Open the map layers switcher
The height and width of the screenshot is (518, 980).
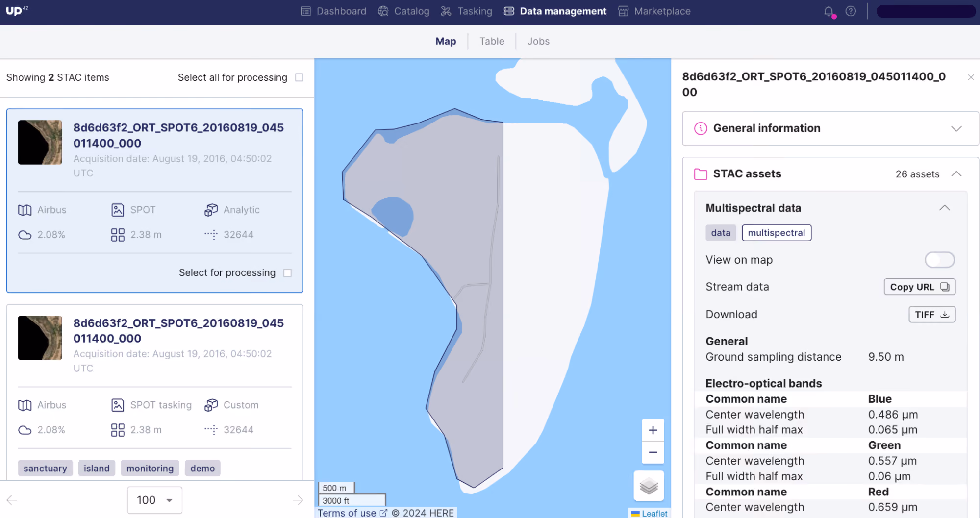[x=649, y=486]
